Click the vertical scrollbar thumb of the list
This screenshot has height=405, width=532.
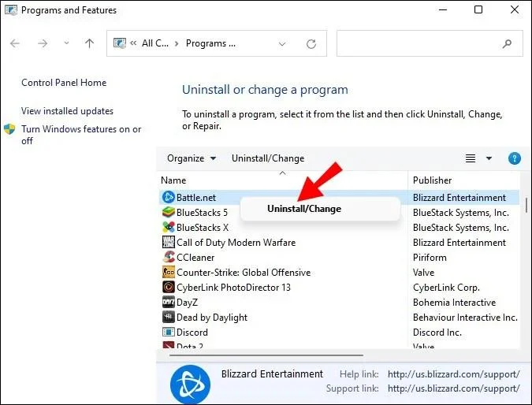526,205
